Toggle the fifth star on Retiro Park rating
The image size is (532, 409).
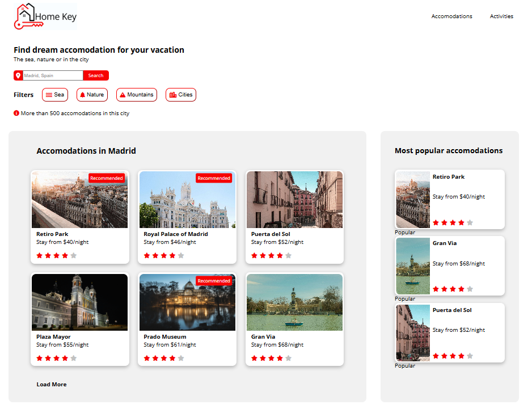tap(72, 255)
